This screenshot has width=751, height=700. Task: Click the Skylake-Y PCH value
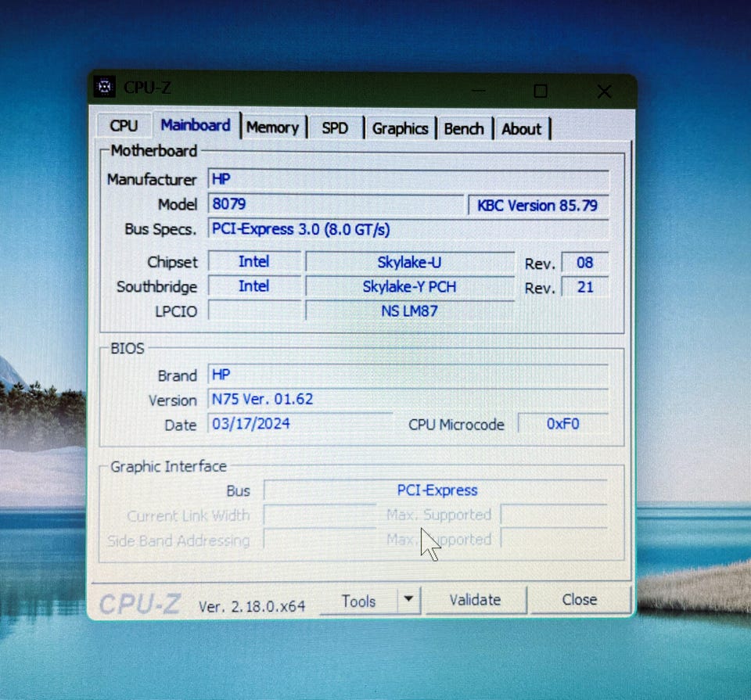click(410, 287)
